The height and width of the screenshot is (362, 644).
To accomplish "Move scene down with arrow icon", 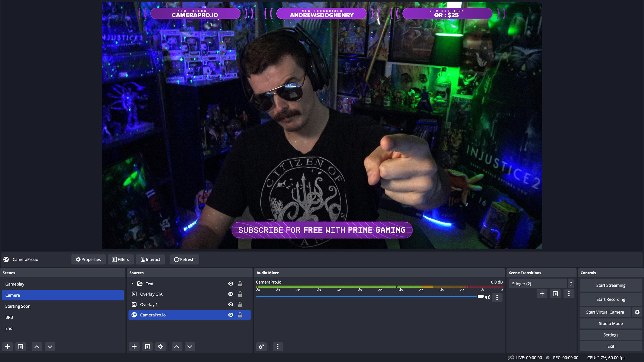I will click(50, 347).
